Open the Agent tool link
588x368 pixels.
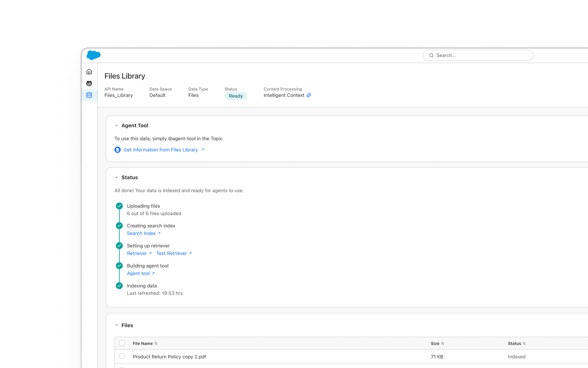pos(138,273)
